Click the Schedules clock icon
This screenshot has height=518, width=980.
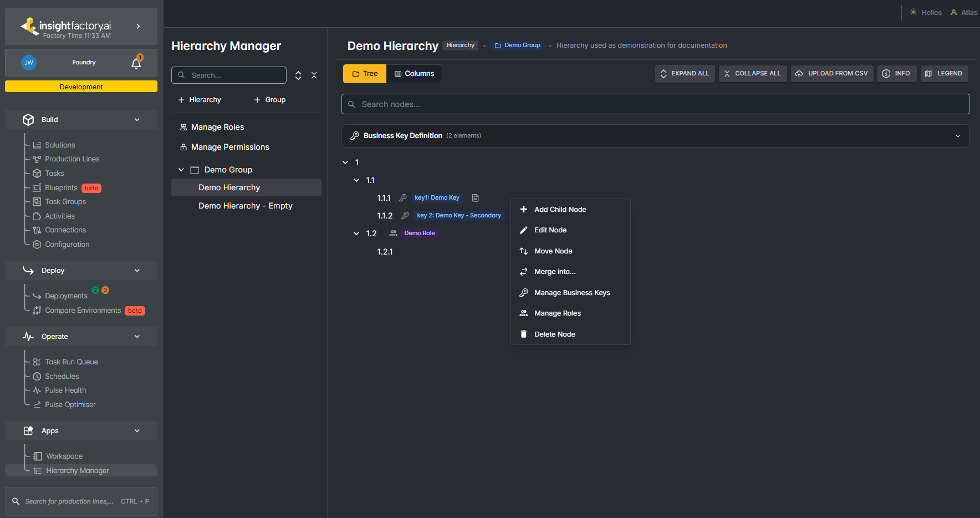tap(37, 377)
